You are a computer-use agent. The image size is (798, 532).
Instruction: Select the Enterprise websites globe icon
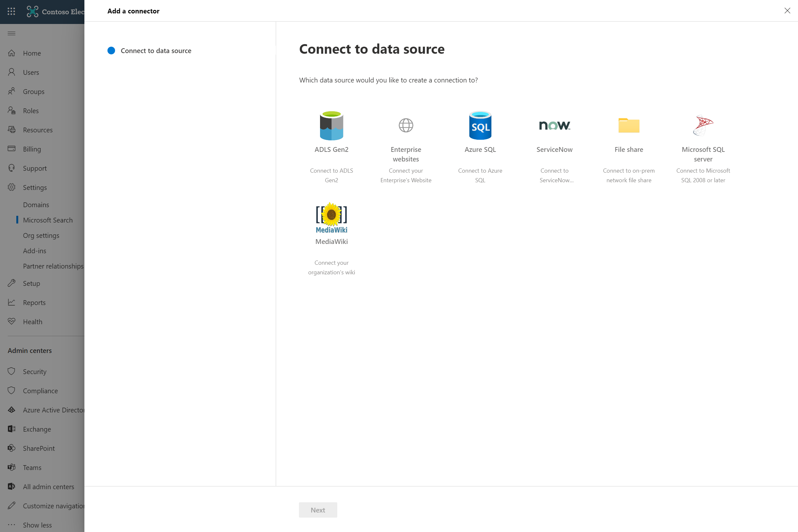(406, 125)
